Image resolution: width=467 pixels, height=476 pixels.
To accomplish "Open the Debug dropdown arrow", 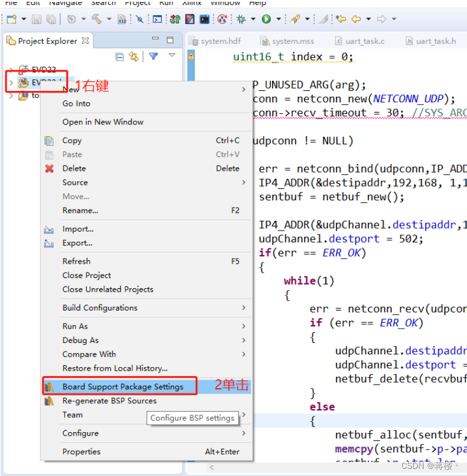I will click(253, 19).
